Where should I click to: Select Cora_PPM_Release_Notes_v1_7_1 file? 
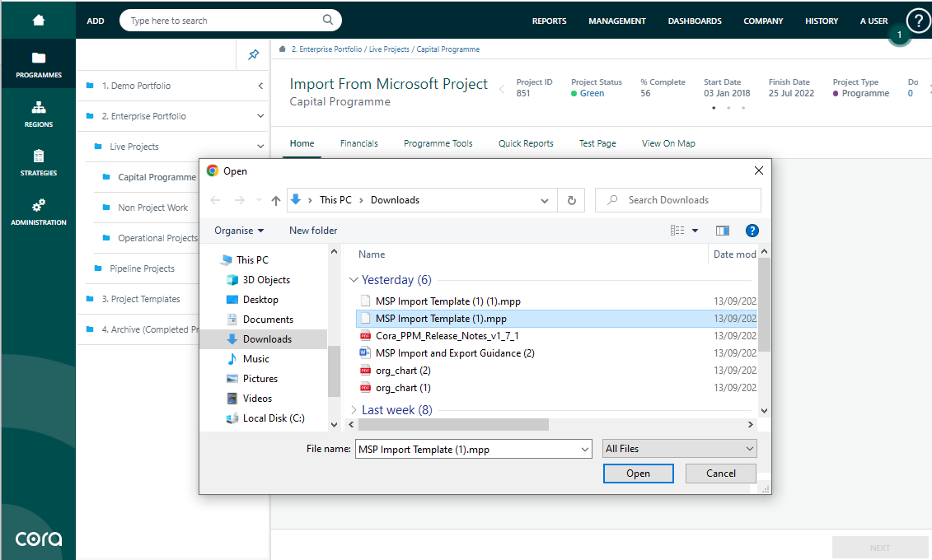447,336
